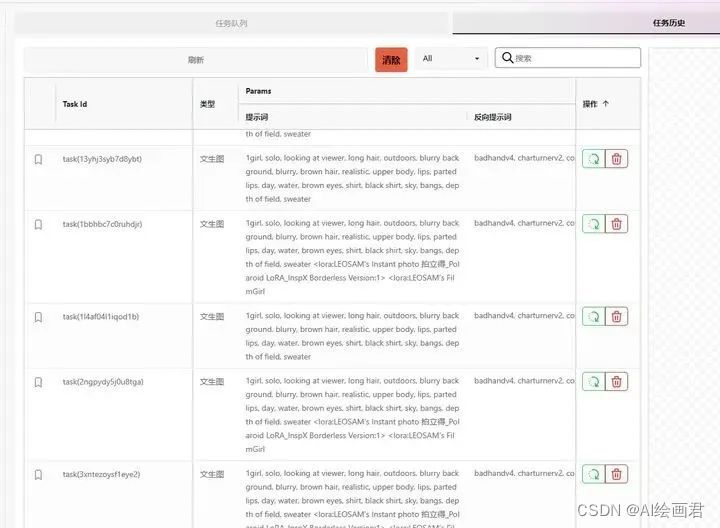720x528 pixels.
Task: Switch to the 任务队列 tab
Action: 231,23
